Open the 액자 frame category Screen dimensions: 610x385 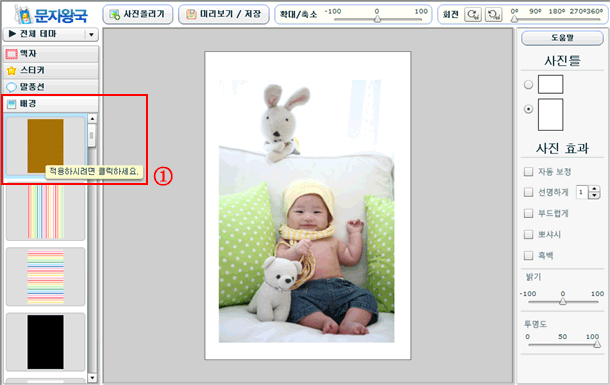pyautogui.click(x=51, y=54)
